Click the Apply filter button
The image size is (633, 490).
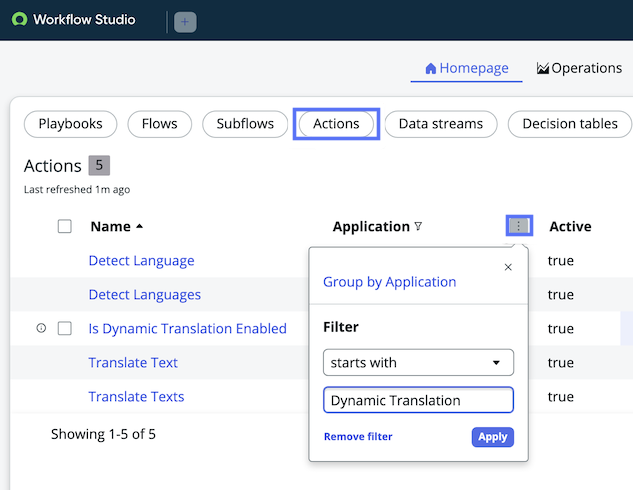493,437
